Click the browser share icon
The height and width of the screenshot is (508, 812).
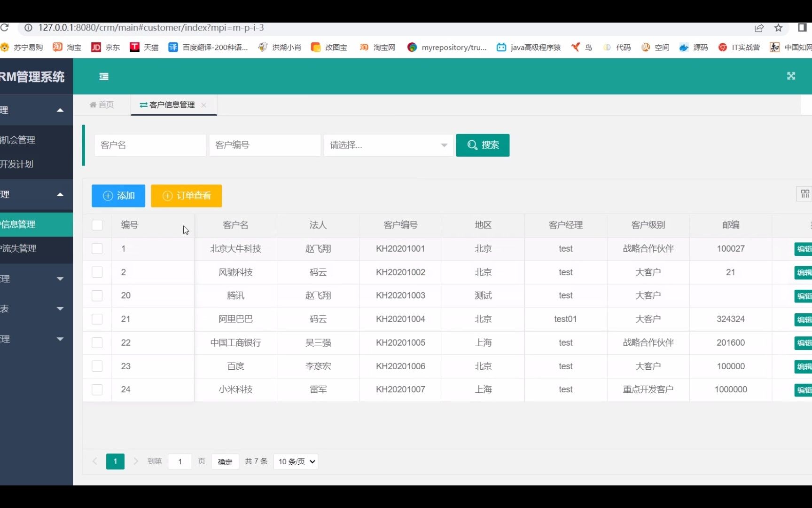760,28
